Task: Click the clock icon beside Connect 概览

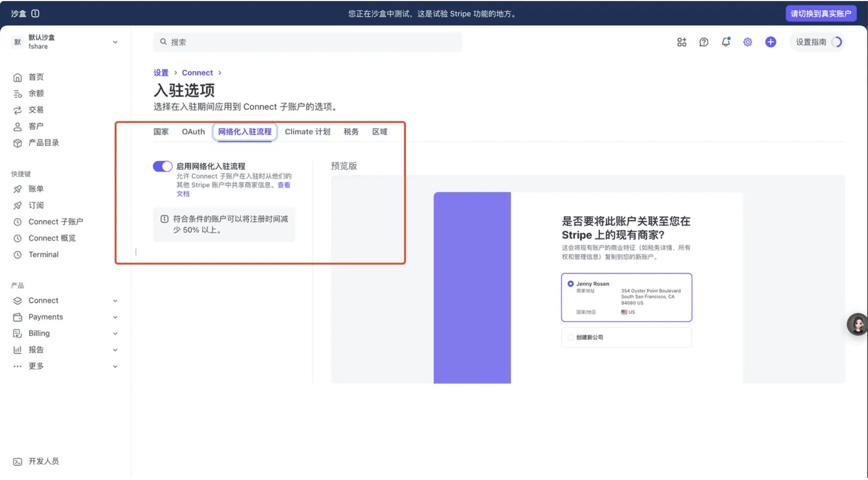Action: tap(18, 239)
